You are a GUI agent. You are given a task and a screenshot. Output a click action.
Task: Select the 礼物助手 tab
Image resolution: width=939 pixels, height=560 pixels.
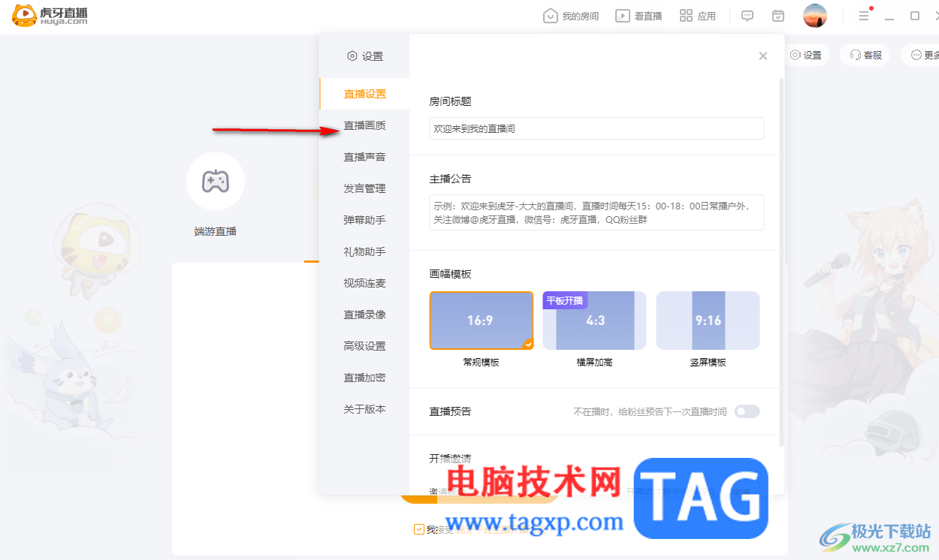coord(364,251)
